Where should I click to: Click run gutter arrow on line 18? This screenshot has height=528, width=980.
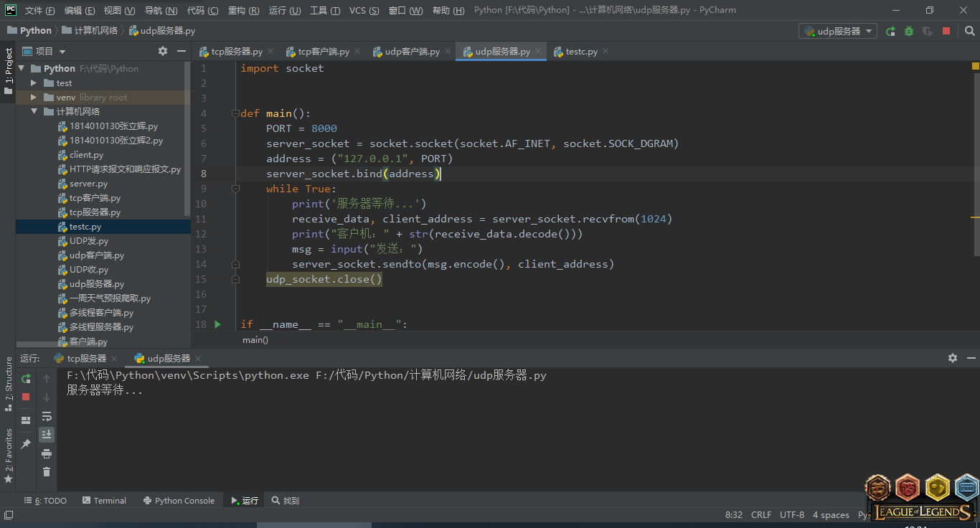tap(217, 324)
